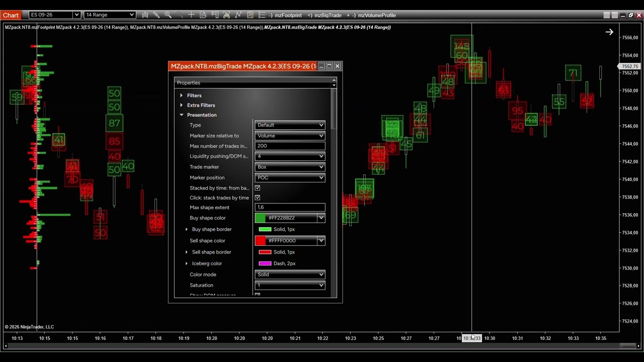644x362 pixels.
Task: Restore down the chart window
Action: [x=631, y=15]
